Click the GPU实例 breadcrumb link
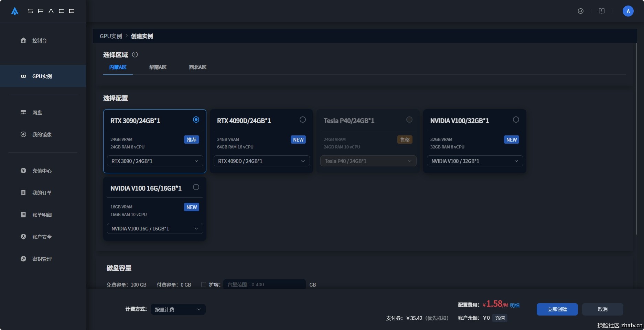Screen dimensions: 644x330 pos(111,36)
